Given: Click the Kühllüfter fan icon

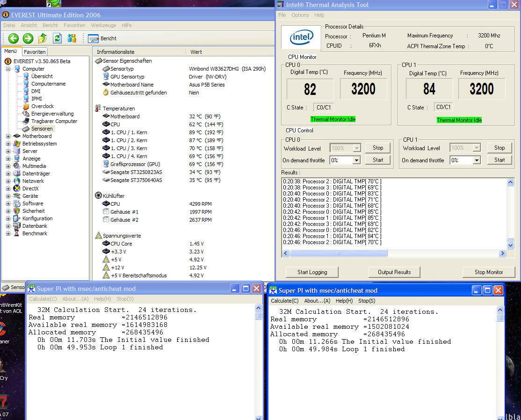Looking at the screenshot, I should click(x=98, y=196).
